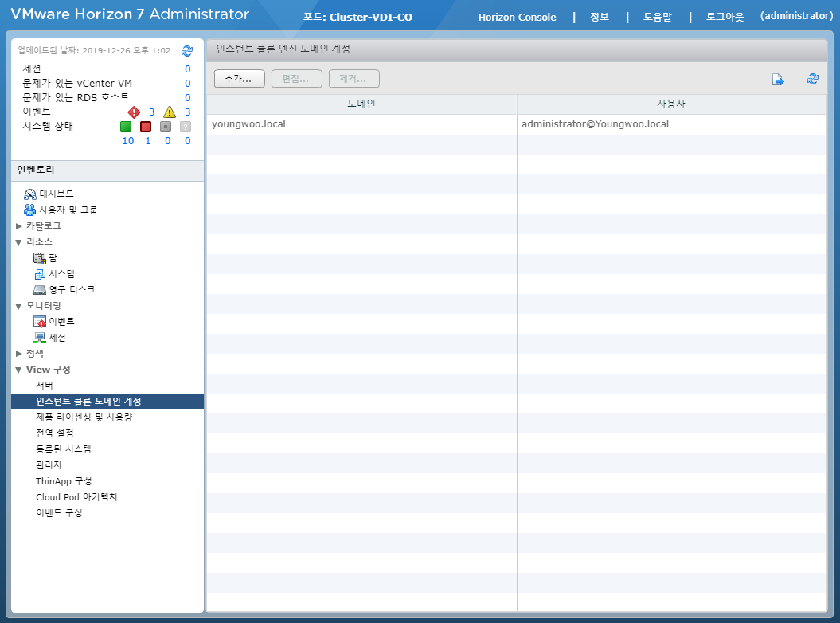This screenshot has width=840, height=623.
Task: Click the green system status icon
Action: click(126, 127)
